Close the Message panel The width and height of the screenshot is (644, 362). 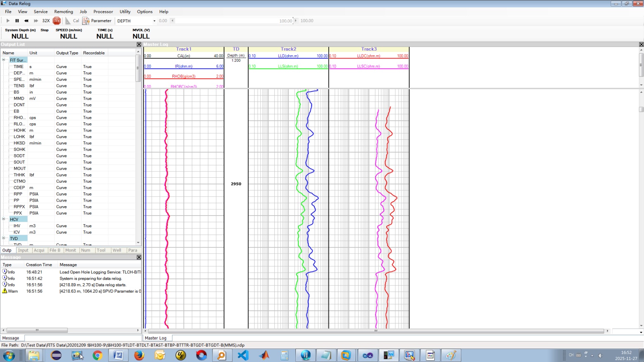point(139,257)
